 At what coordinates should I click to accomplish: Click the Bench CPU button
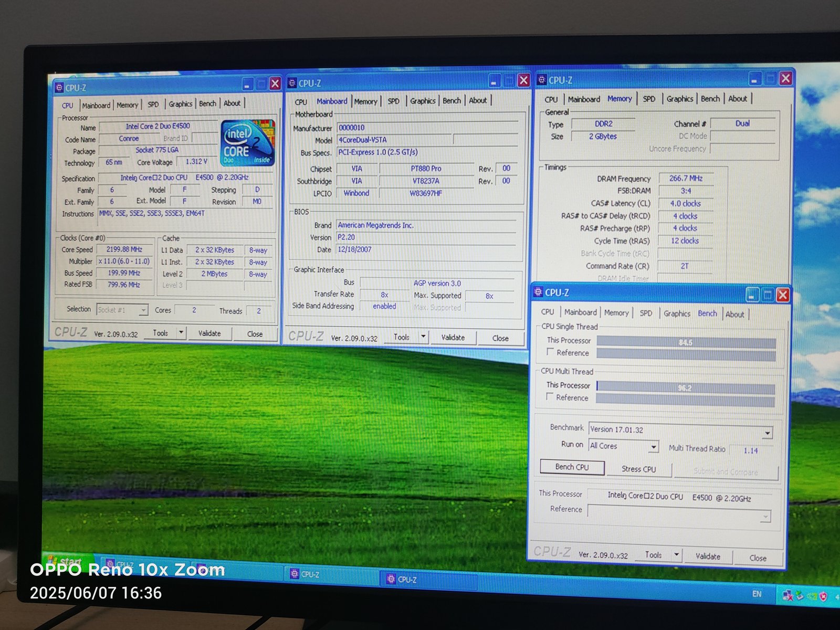pyautogui.click(x=572, y=467)
